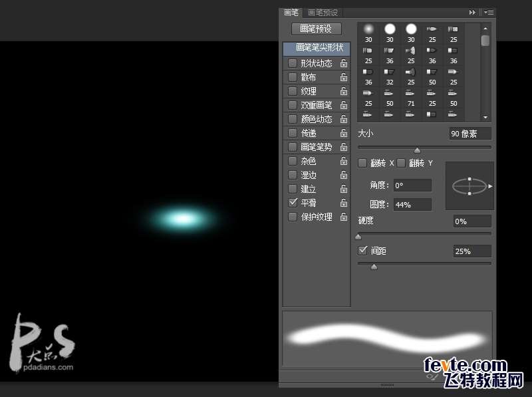Click the lock icon beside 散布
532x397 pixels.
coord(344,77)
